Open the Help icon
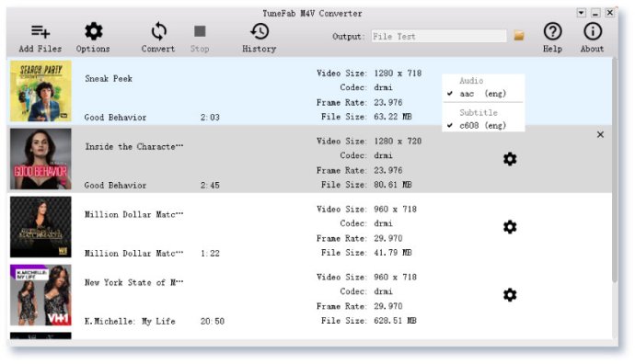635x364 pixels. [x=552, y=31]
